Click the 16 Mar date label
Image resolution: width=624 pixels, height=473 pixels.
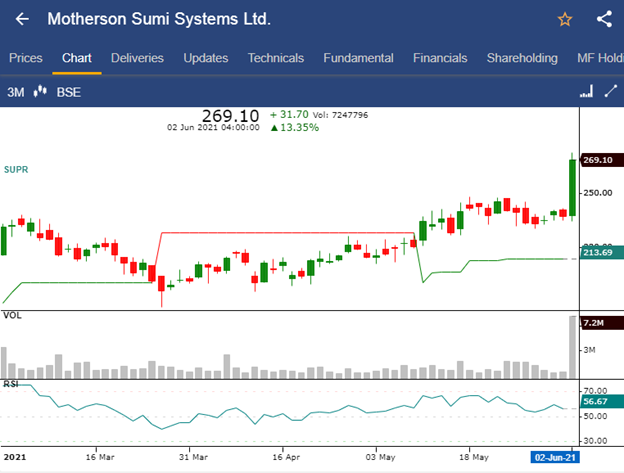pyautogui.click(x=100, y=457)
